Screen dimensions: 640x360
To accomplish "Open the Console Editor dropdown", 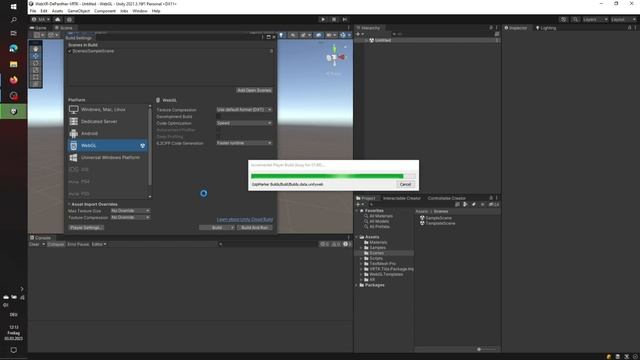I will tap(99, 244).
